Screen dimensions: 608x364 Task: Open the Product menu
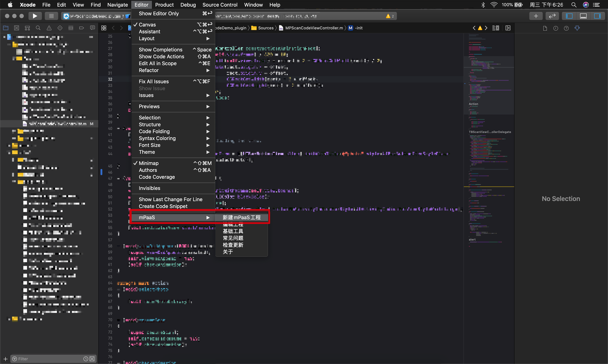(164, 5)
